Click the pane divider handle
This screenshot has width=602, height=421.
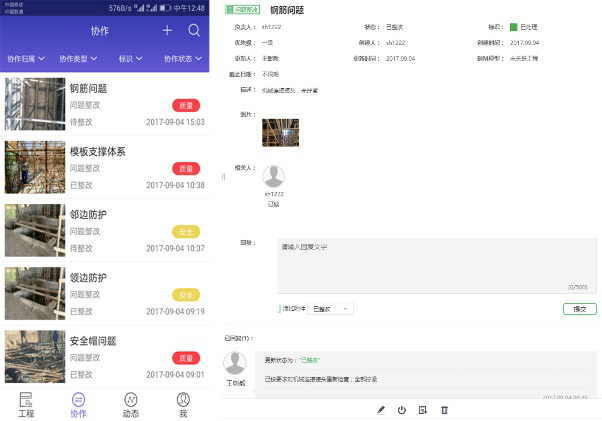[223, 177]
